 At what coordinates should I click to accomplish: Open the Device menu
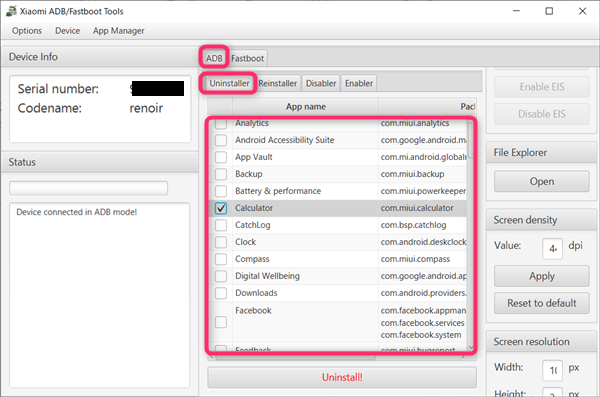pyautogui.click(x=67, y=31)
